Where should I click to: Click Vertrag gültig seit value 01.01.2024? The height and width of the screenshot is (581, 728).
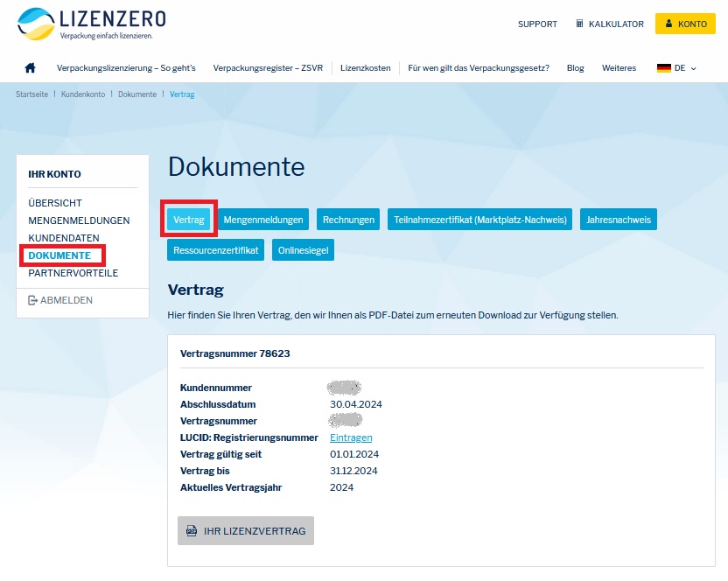354,454
